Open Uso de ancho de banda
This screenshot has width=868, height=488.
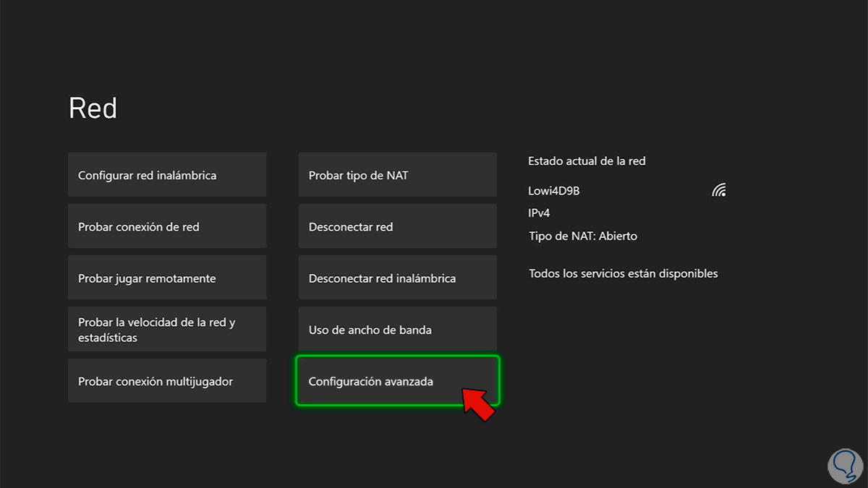coord(397,330)
